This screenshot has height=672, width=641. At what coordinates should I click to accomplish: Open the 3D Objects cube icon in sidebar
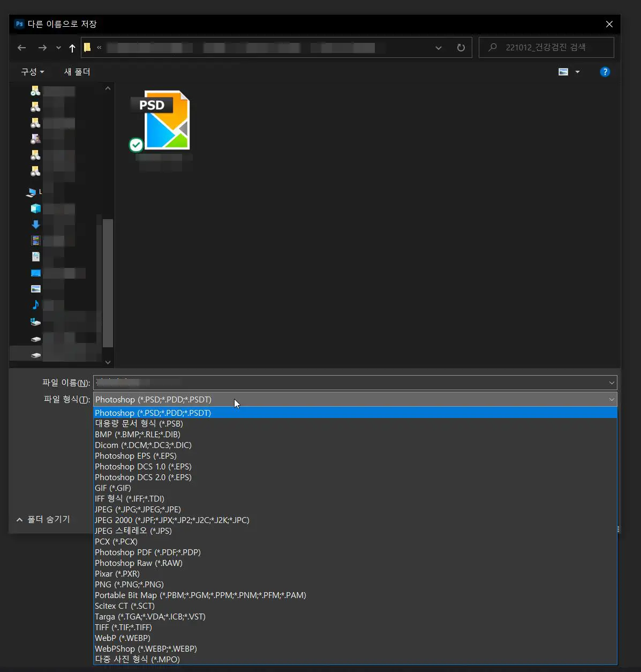click(36, 208)
